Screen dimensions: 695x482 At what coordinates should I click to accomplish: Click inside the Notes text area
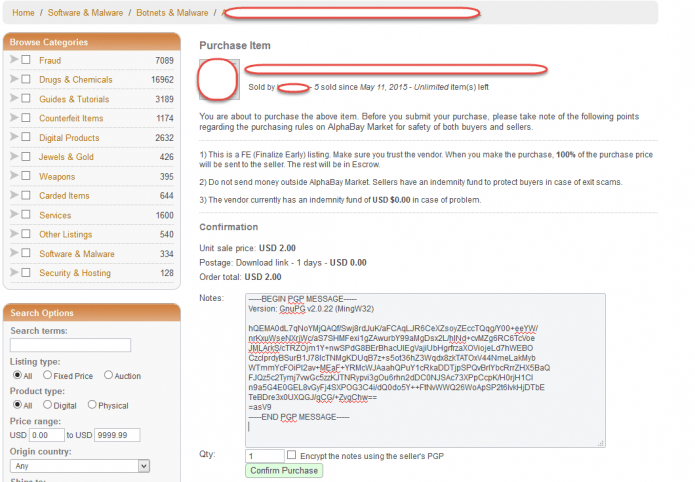[x=425, y=370]
